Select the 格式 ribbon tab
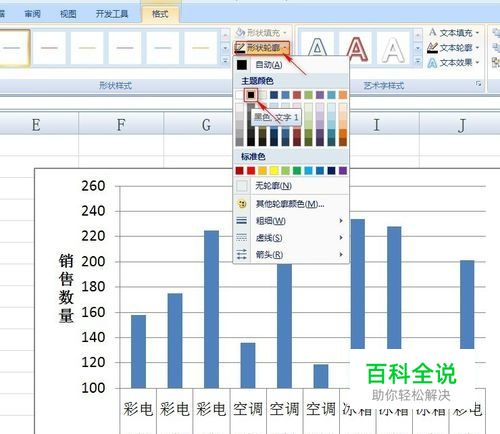500x434 pixels. pos(160,14)
